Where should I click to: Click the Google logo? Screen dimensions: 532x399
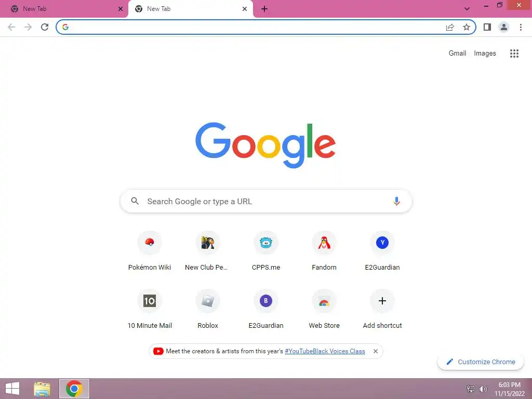coord(265,145)
